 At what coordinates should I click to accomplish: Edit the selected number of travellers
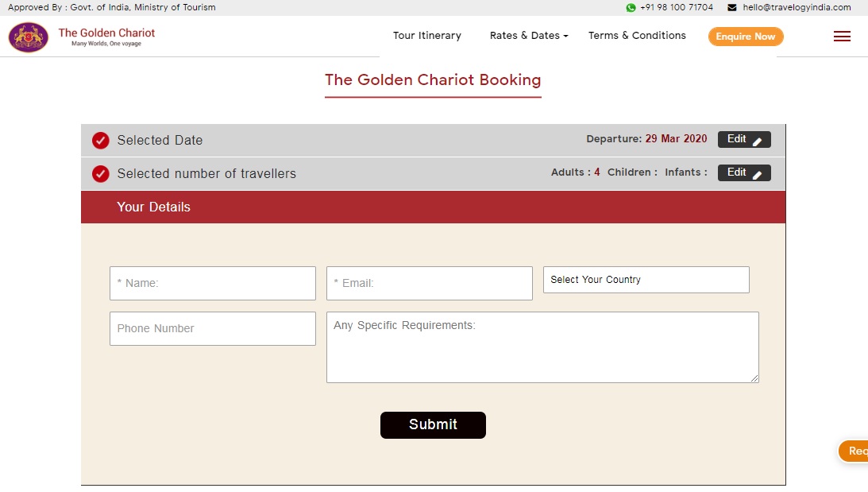[x=744, y=172]
